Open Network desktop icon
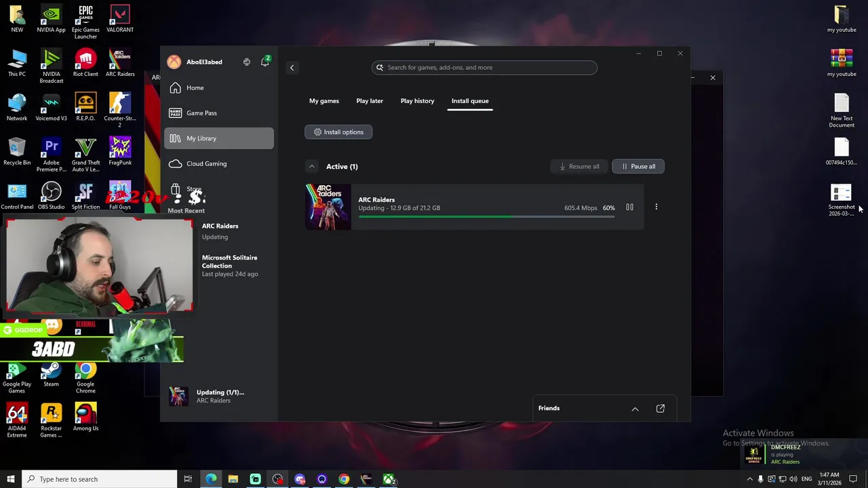 point(17,107)
